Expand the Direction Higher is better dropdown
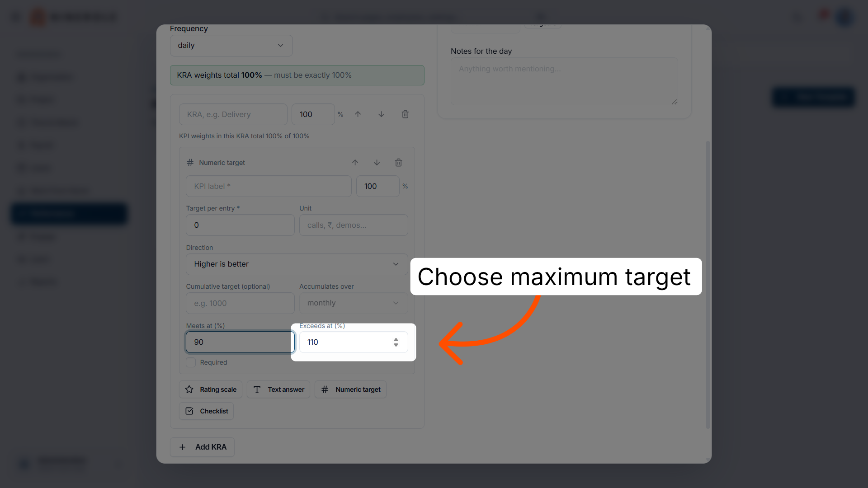This screenshot has height=488, width=868. (x=297, y=264)
